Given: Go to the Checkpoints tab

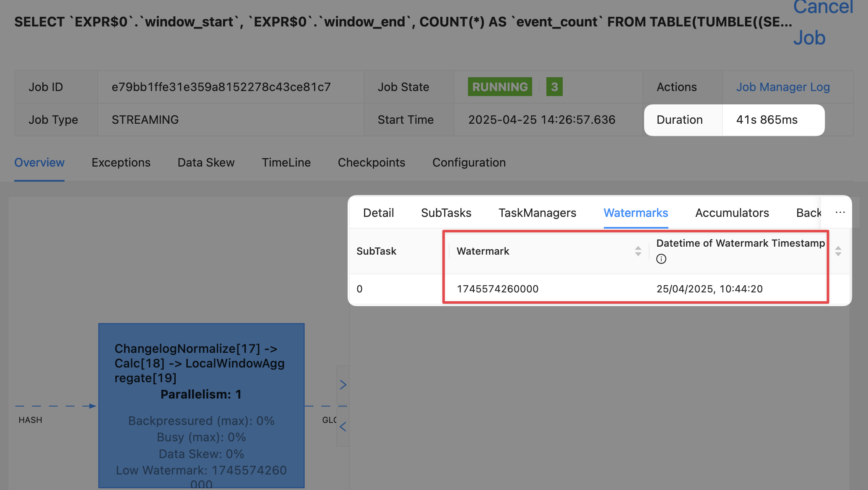Looking at the screenshot, I should [x=371, y=162].
